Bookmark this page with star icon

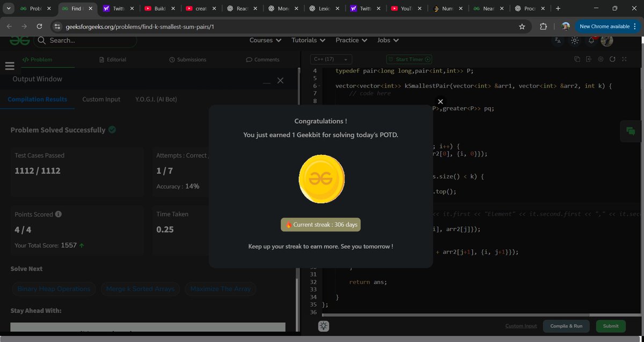click(522, 26)
